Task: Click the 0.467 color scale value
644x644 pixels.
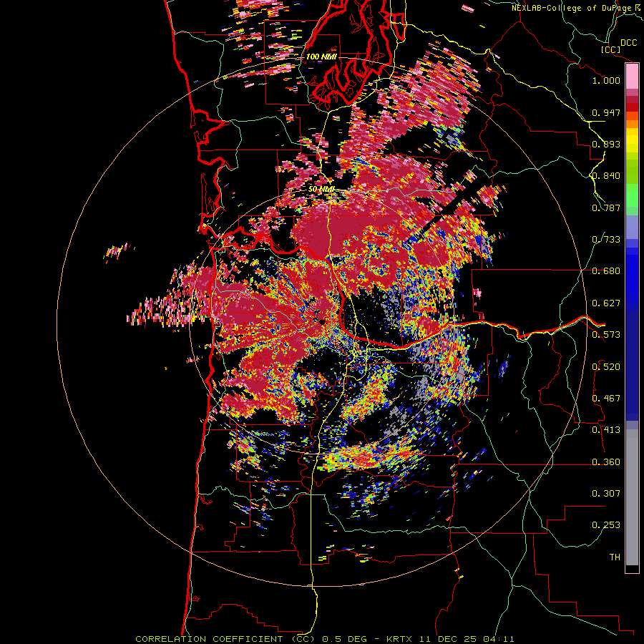Action: [x=606, y=399]
